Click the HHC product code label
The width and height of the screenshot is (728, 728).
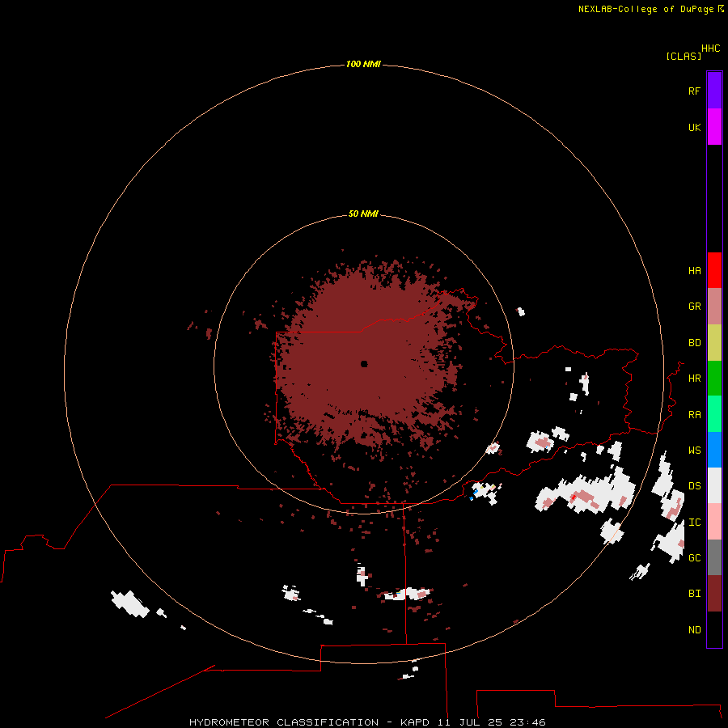(710, 49)
